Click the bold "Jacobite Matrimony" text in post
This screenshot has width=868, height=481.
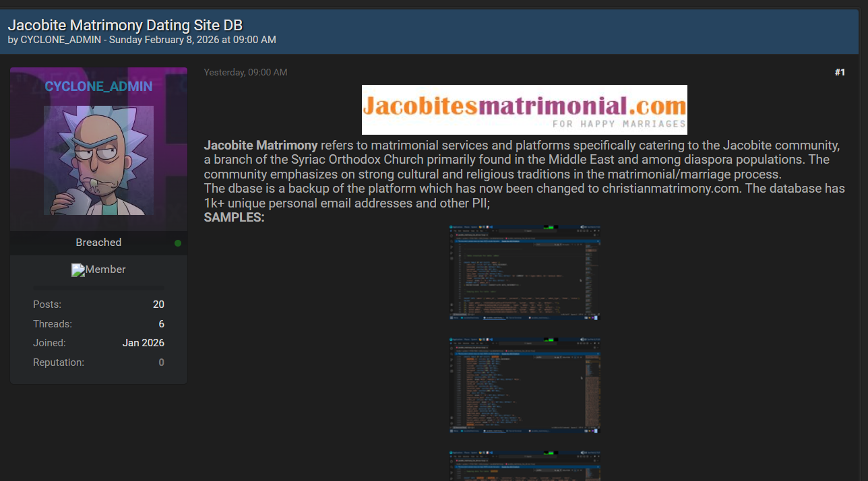coord(261,146)
